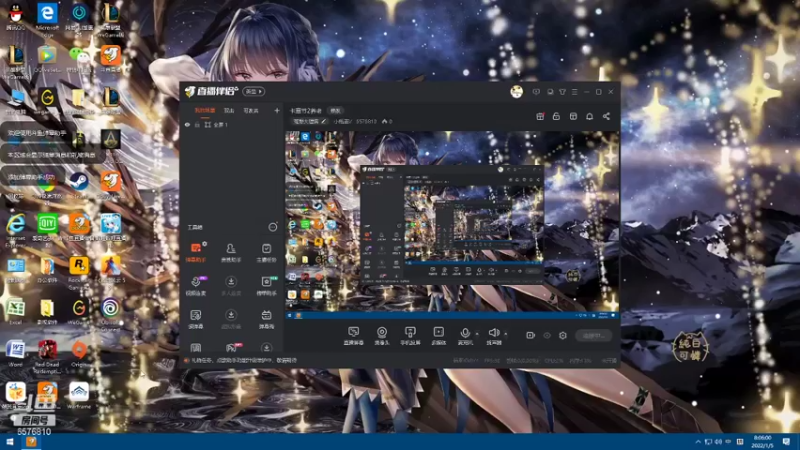Viewport: 800px width, 450px height.
Task: Click the record video icon near settings
Action: (x=531, y=335)
